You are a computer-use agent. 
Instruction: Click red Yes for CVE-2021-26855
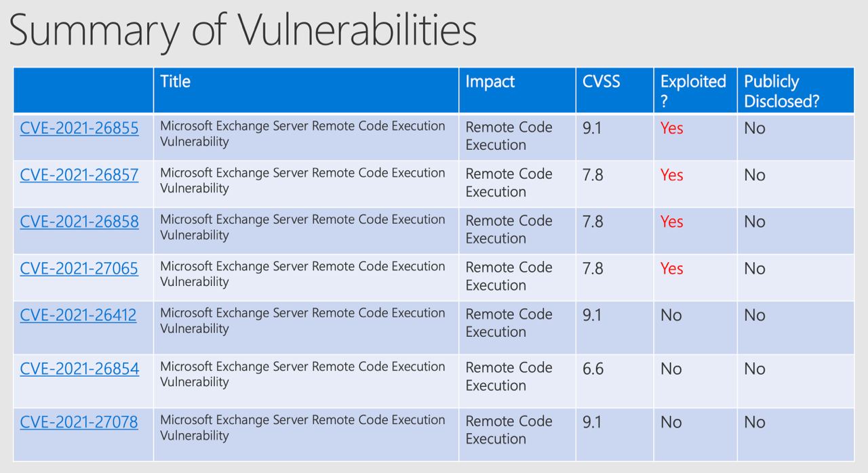click(672, 128)
